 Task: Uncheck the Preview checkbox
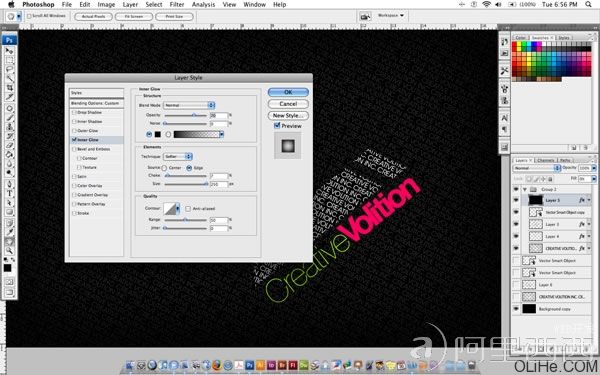(x=277, y=126)
